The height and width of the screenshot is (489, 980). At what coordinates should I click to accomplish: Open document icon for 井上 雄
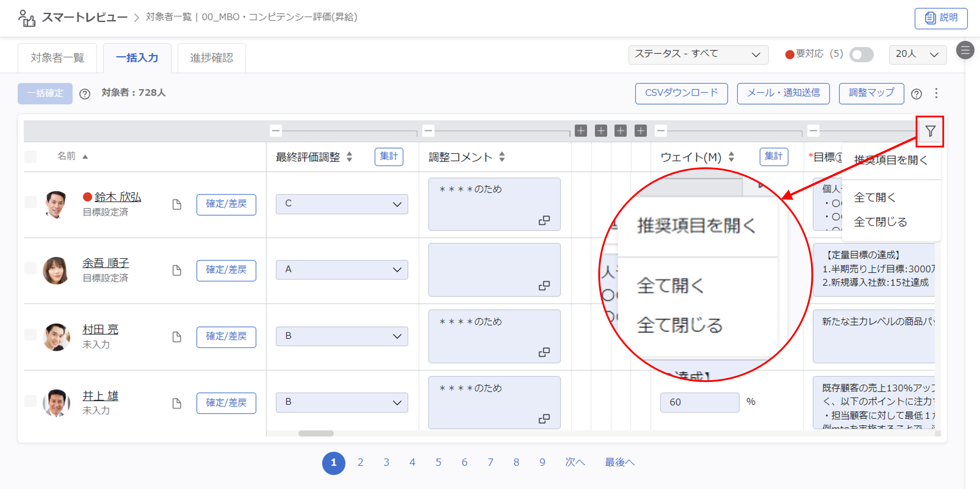pyautogui.click(x=177, y=403)
